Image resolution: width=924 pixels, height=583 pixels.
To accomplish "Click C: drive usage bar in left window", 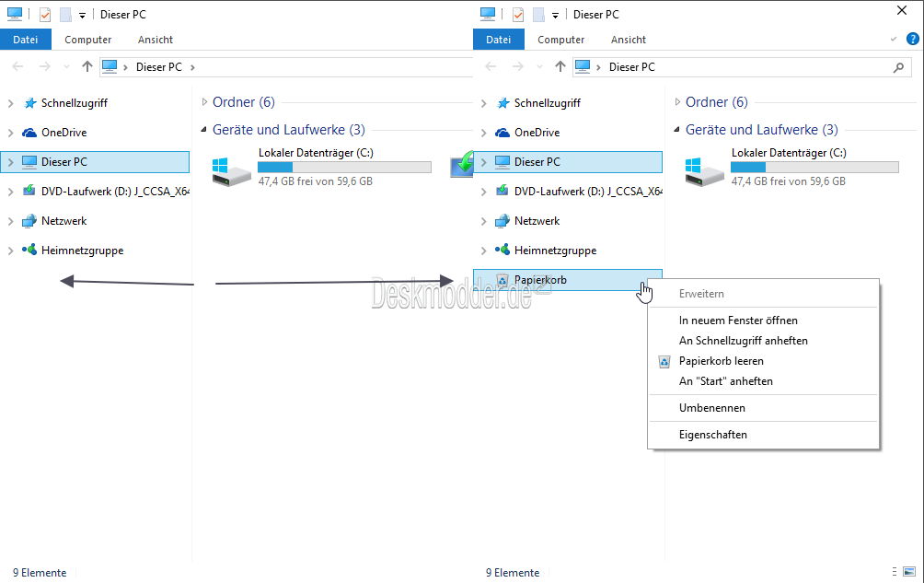I will click(345, 168).
